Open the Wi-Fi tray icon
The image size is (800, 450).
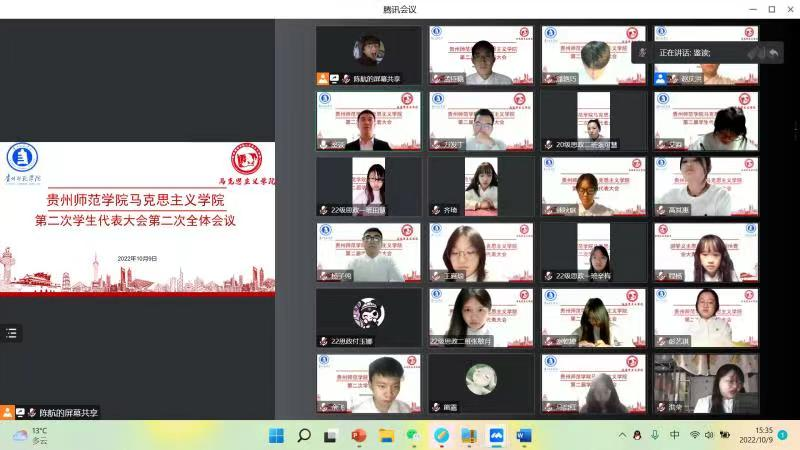(x=694, y=435)
